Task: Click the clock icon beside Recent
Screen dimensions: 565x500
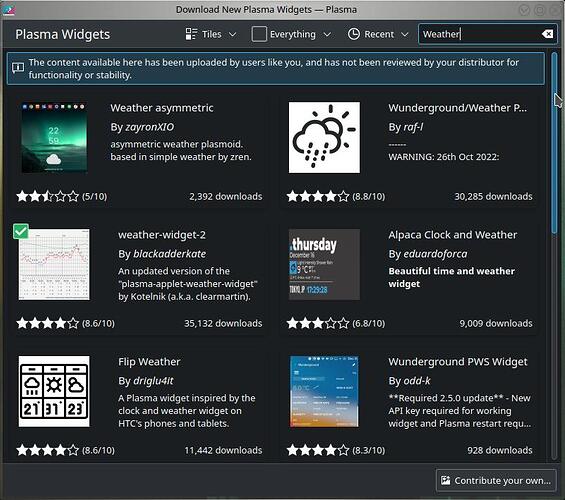Action: (x=353, y=34)
